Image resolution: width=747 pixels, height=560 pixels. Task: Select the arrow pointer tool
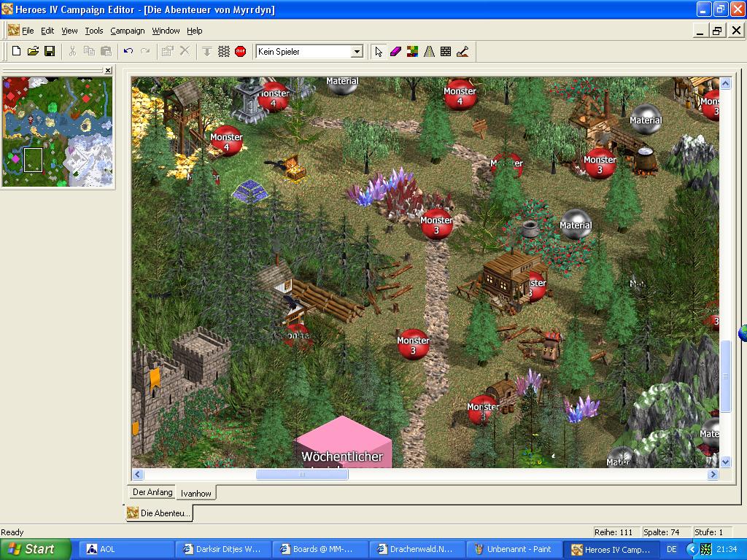tap(379, 51)
